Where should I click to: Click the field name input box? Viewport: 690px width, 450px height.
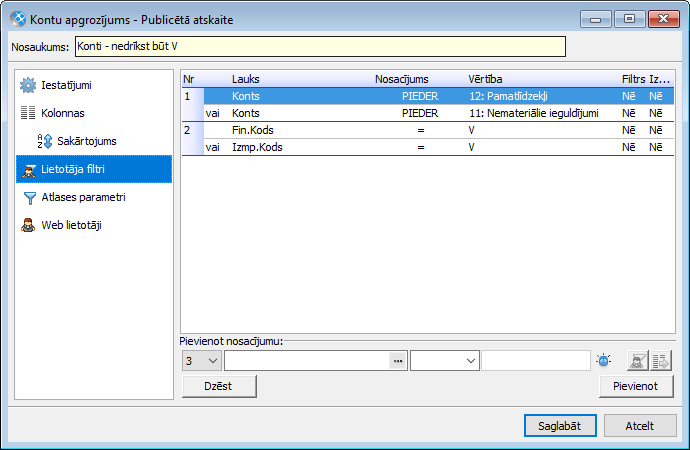tap(307, 361)
